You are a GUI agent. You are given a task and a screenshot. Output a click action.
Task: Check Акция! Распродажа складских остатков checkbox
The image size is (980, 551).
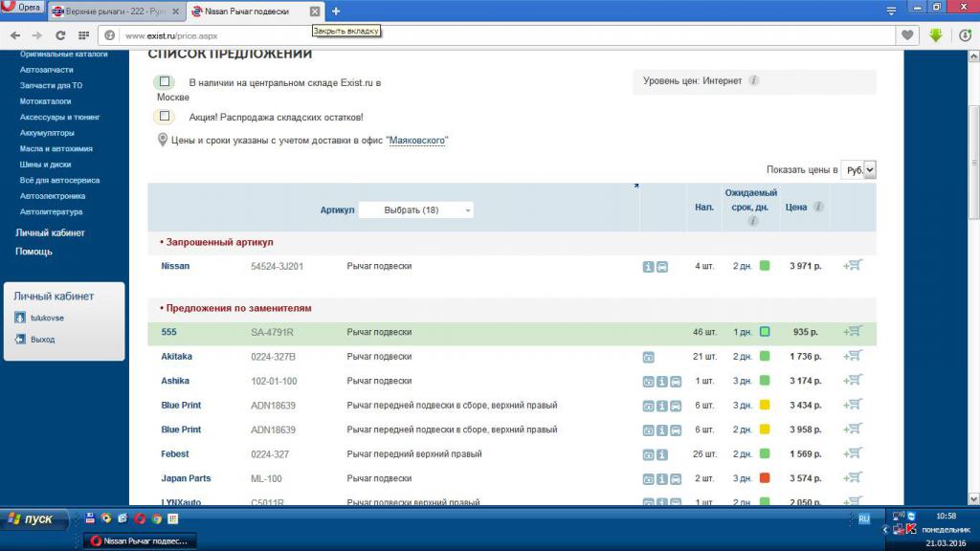[x=165, y=116]
